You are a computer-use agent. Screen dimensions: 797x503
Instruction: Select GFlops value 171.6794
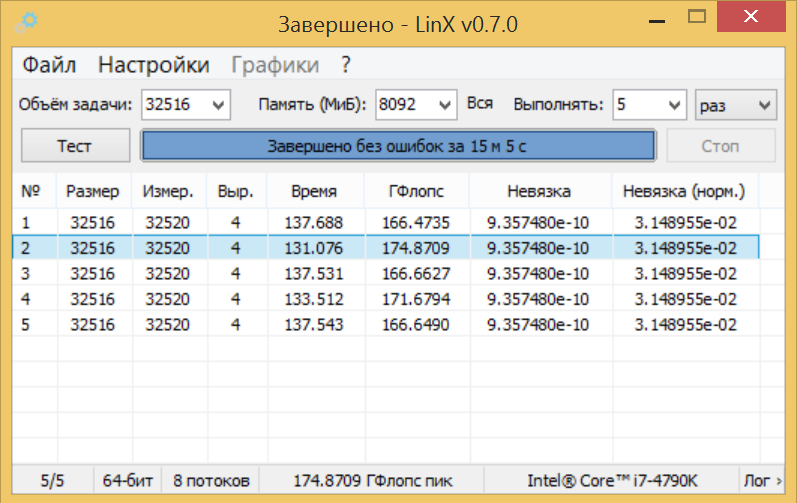(416, 299)
